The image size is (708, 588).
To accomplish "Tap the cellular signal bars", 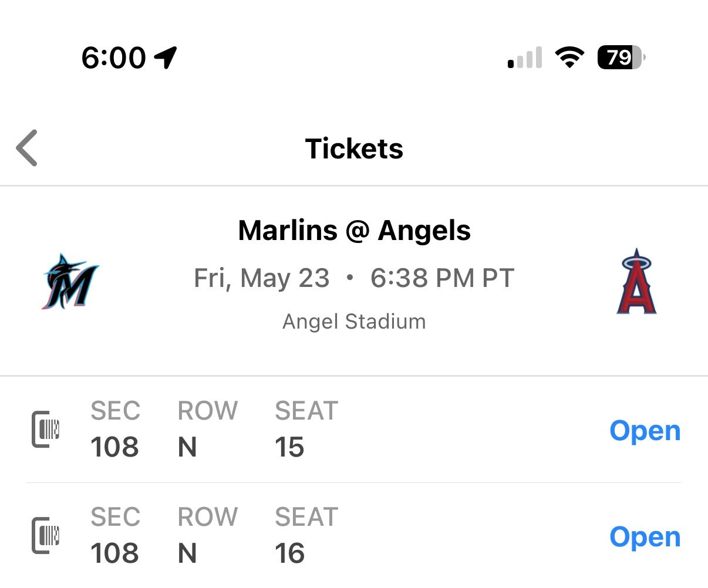I will [x=525, y=58].
